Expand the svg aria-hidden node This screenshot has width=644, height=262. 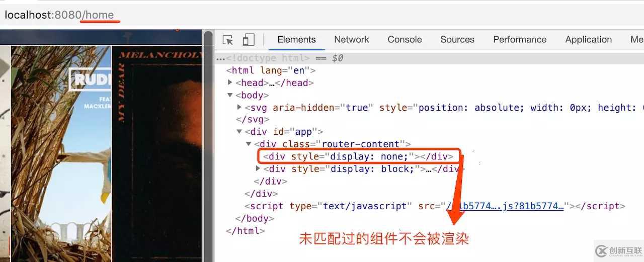[239, 107]
